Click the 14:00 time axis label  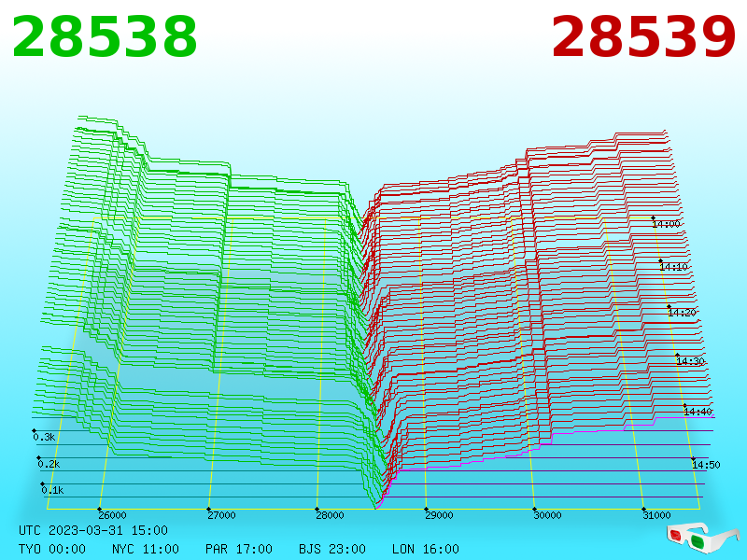(x=666, y=224)
